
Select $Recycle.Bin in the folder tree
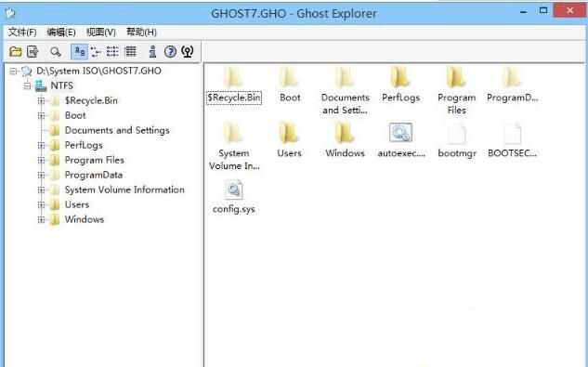point(91,100)
